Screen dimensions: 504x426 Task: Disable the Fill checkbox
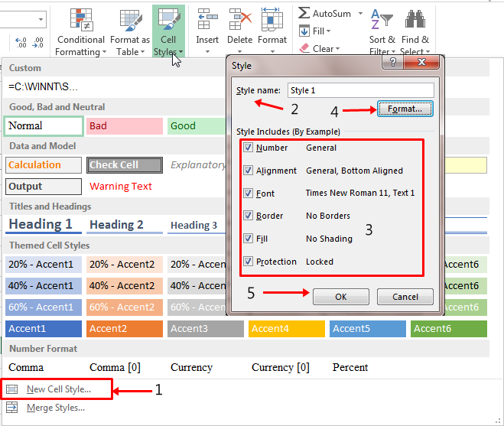(248, 238)
